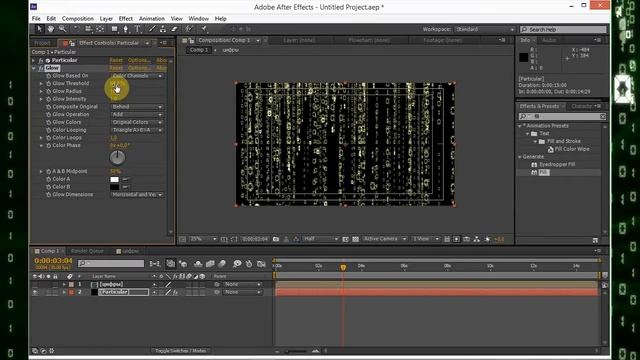Open Color Looping dropdown
640x360 pixels.
pyautogui.click(x=137, y=130)
